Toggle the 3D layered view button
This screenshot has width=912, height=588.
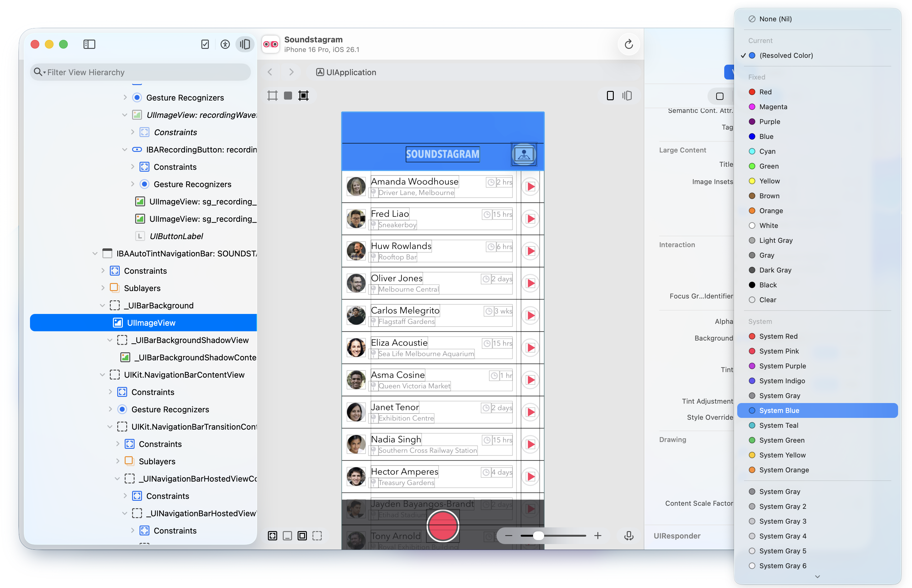627,96
